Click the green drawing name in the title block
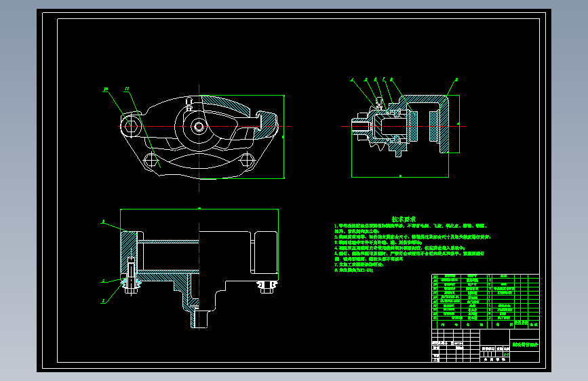The width and height of the screenshot is (588, 381). pos(525,344)
